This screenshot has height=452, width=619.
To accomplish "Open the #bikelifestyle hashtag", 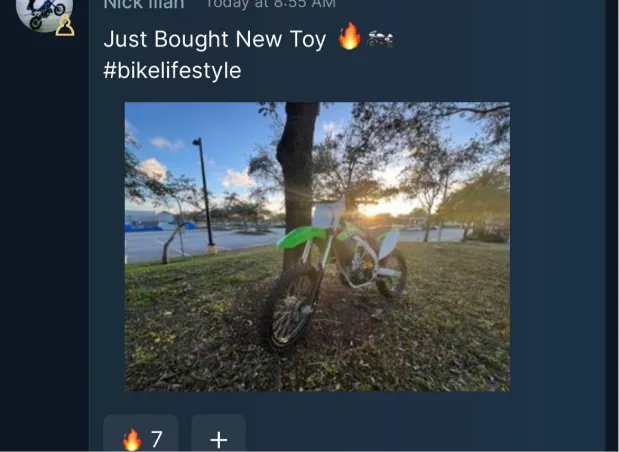I will click(x=172, y=71).
